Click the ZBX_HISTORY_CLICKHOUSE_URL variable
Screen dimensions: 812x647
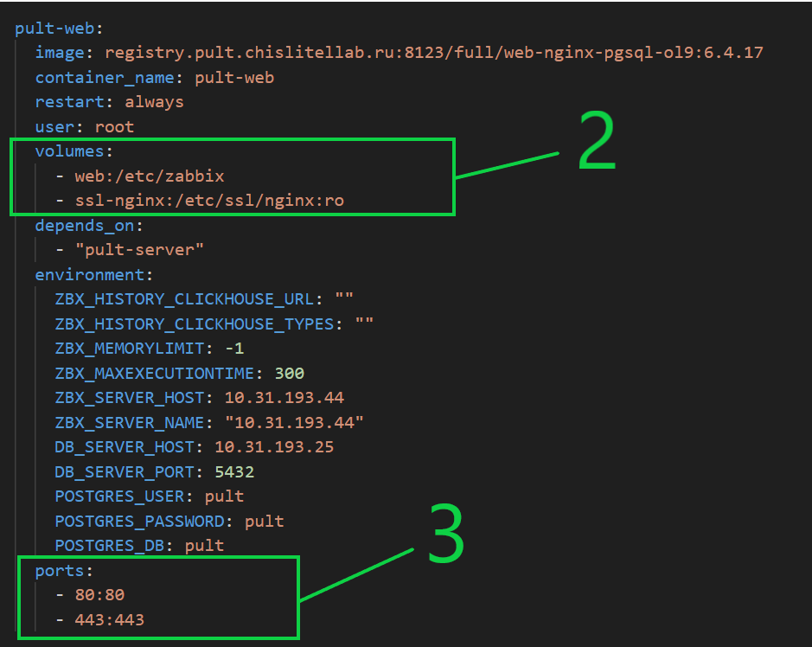tap(184, 299)
